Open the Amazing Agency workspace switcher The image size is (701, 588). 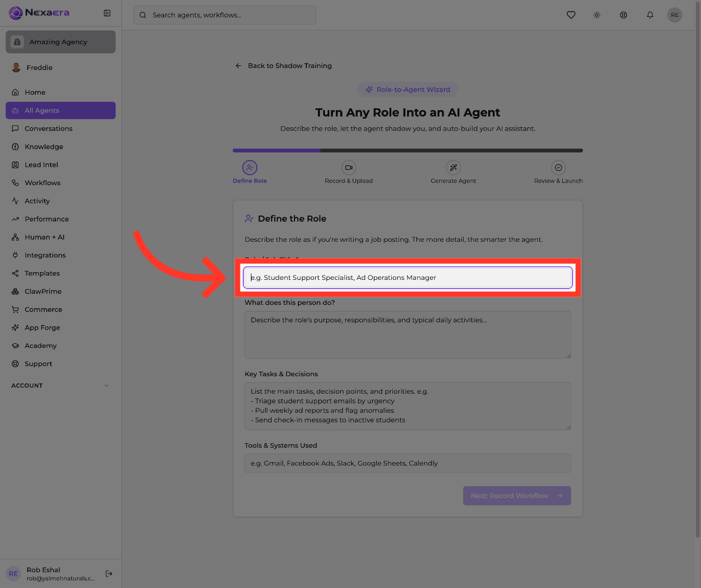(x=60, y=42)
